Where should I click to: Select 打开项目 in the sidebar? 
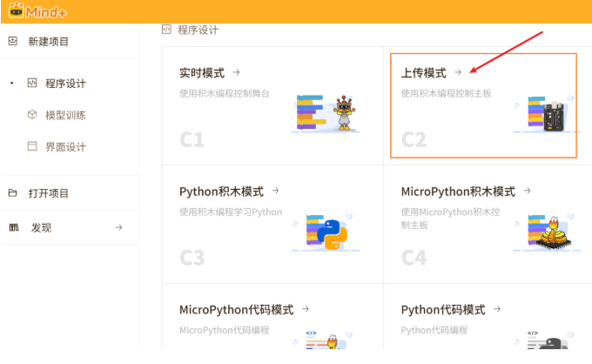tap(49, 193)
